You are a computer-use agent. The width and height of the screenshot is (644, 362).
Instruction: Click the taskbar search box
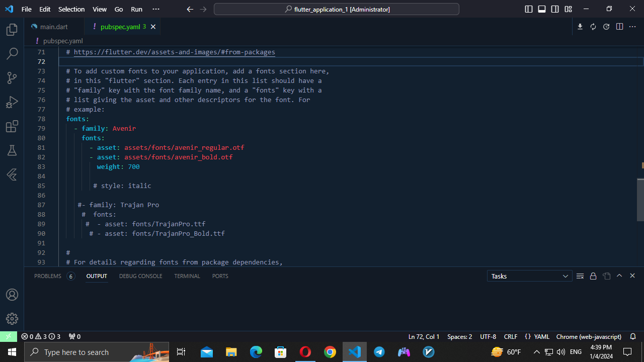coord(97,352)
